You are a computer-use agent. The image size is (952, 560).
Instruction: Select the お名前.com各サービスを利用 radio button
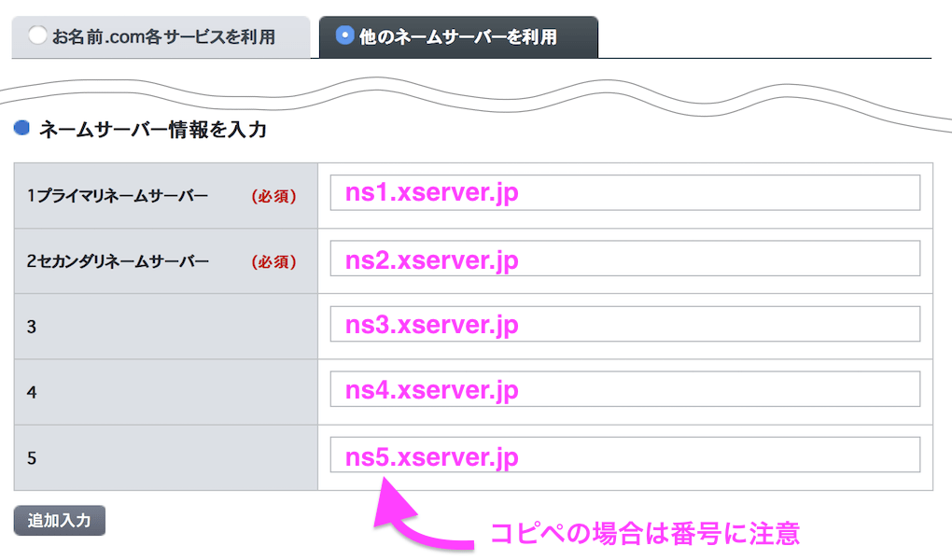37,35
